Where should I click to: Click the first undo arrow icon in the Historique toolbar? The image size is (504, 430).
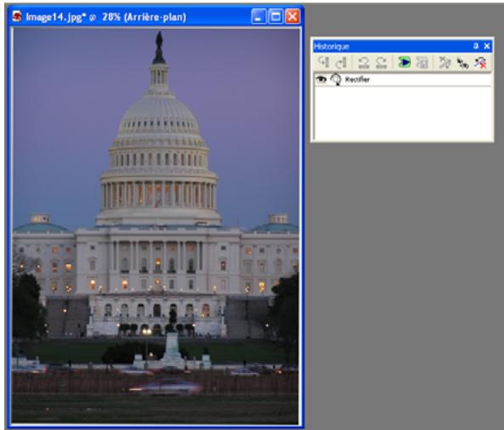pos(324,62)
